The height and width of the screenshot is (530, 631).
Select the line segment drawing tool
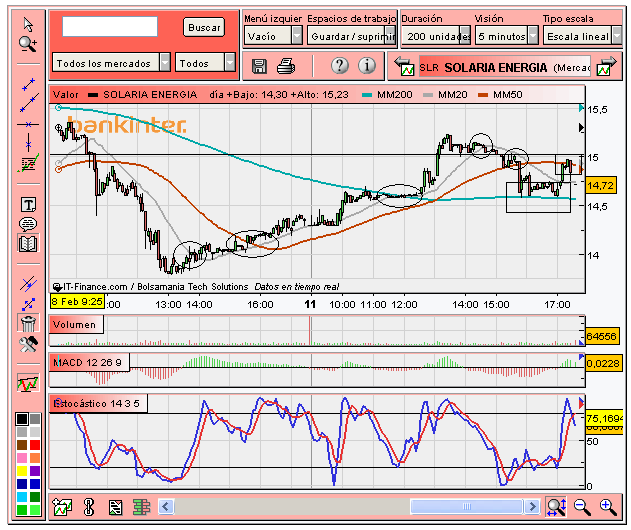click(28, 85)
